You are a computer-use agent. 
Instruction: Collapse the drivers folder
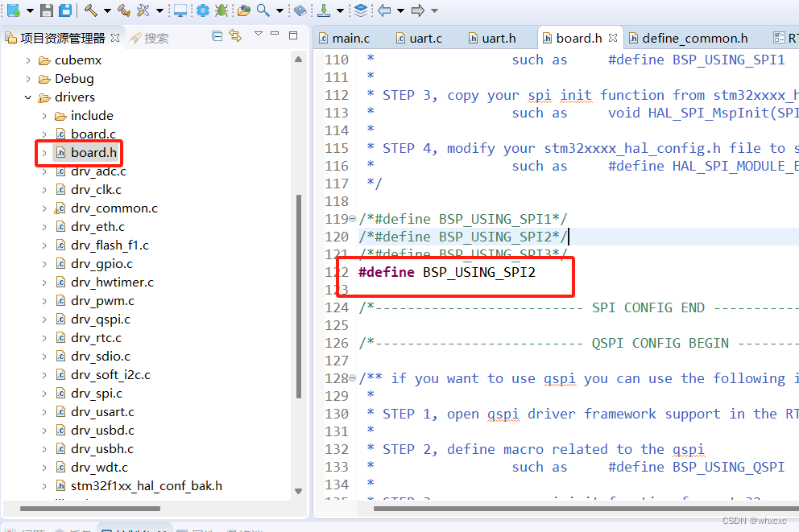(x=27, y=97)
